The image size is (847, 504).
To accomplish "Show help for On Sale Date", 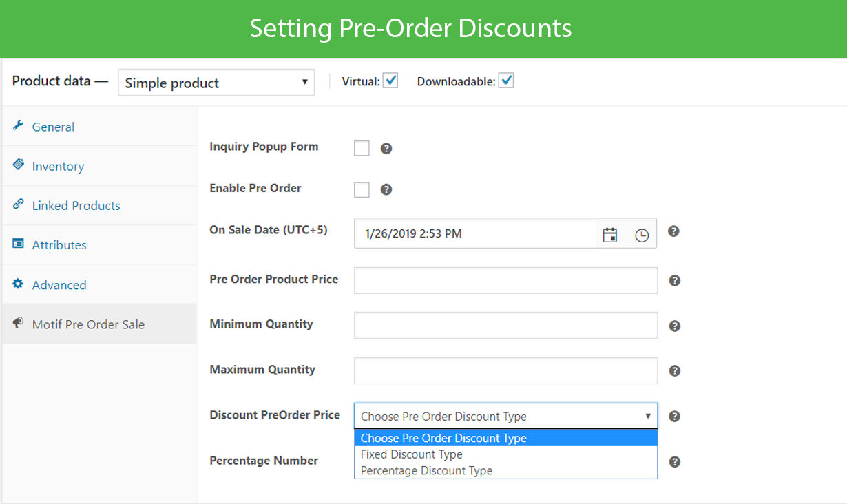I will pyautogui.click(x=674, y=231).
